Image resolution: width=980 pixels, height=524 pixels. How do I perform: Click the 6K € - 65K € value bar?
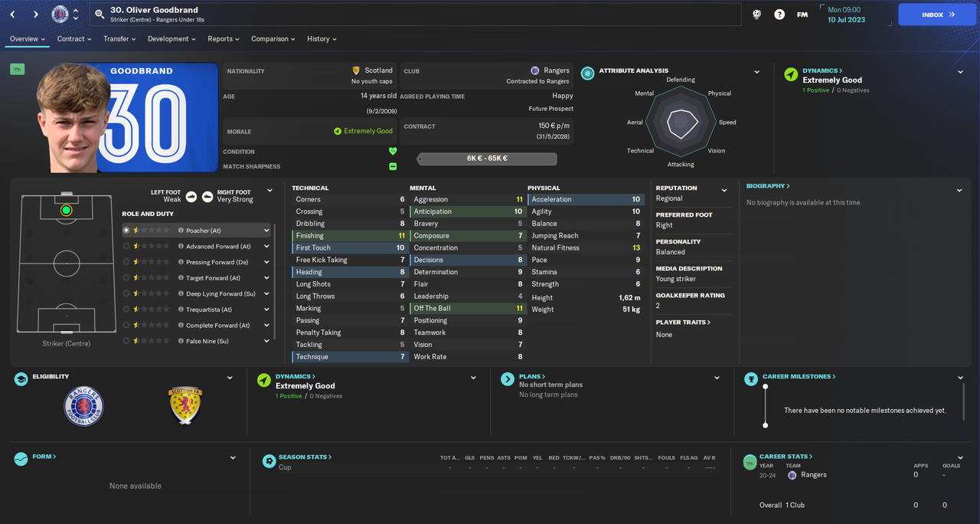click(487, 159)
